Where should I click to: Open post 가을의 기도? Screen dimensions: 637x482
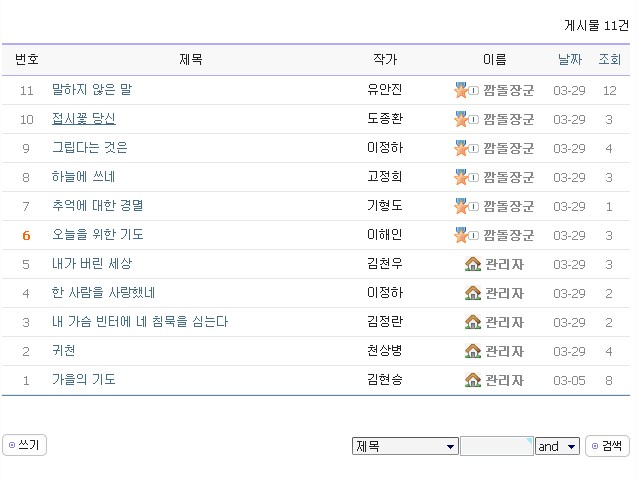click(x=84, y=380)
